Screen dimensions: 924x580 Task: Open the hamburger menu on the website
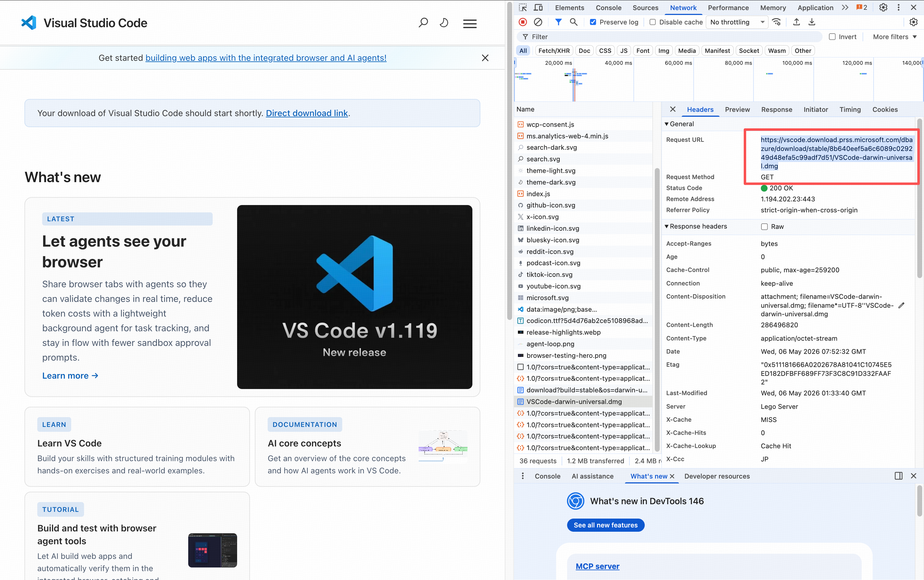469,24
